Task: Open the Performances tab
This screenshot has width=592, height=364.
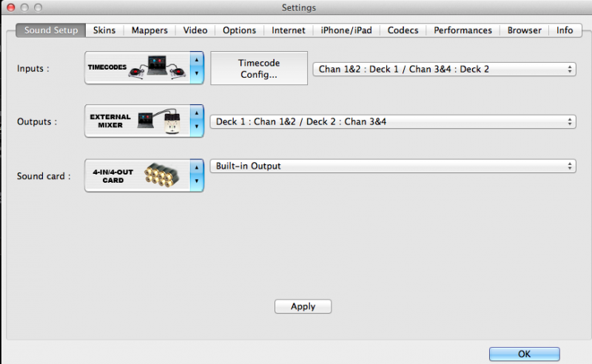Action: point(462,30)
